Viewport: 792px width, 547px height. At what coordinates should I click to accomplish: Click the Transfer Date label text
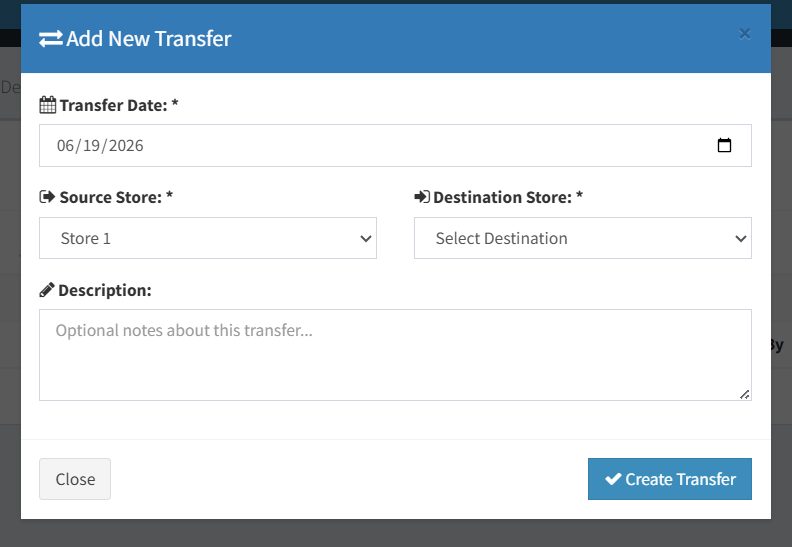[119, 105]
